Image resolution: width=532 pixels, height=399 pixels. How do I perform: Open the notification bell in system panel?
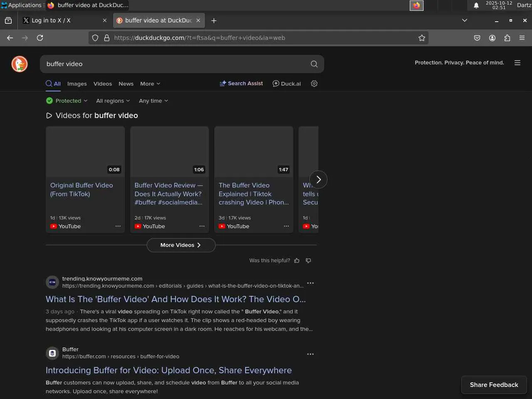(x=476, y=5)
